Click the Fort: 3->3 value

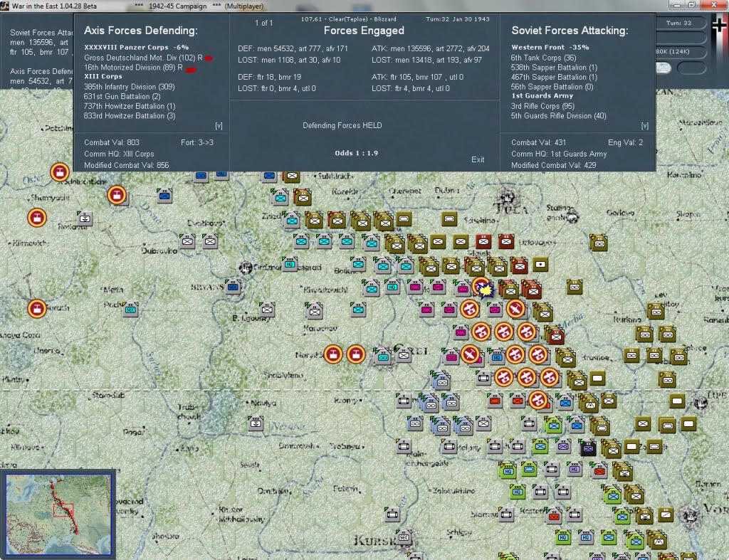click(197, 142)
